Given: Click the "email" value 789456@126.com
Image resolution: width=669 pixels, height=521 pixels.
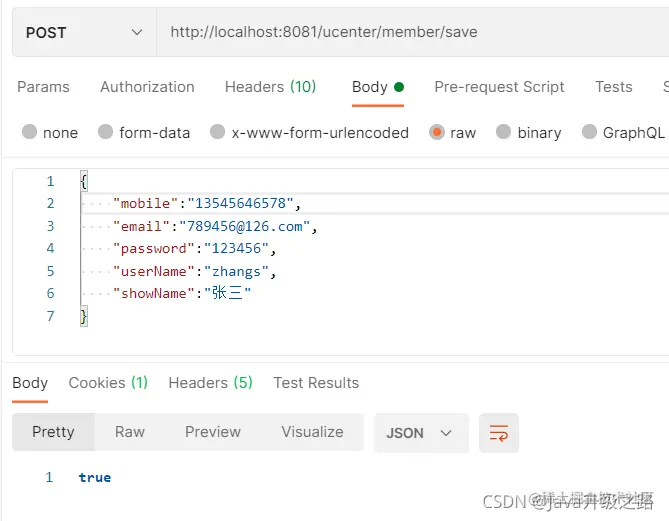Looking at the screenshot, I should (244, 226).
